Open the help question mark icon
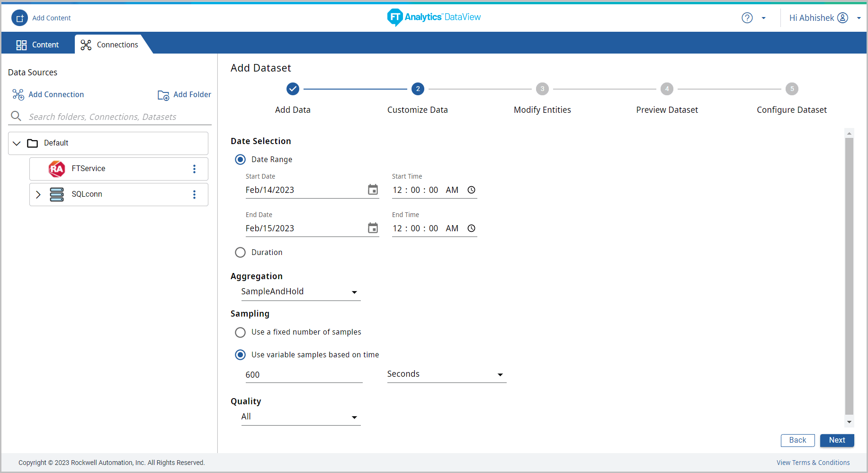The width and height of the screenshot is (868, 473). (747, 18)
